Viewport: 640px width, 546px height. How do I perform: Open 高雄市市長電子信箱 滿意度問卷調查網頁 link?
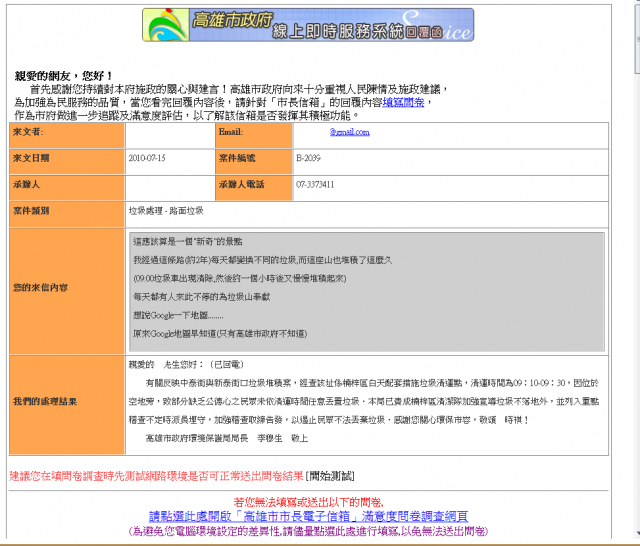[308, 517]
